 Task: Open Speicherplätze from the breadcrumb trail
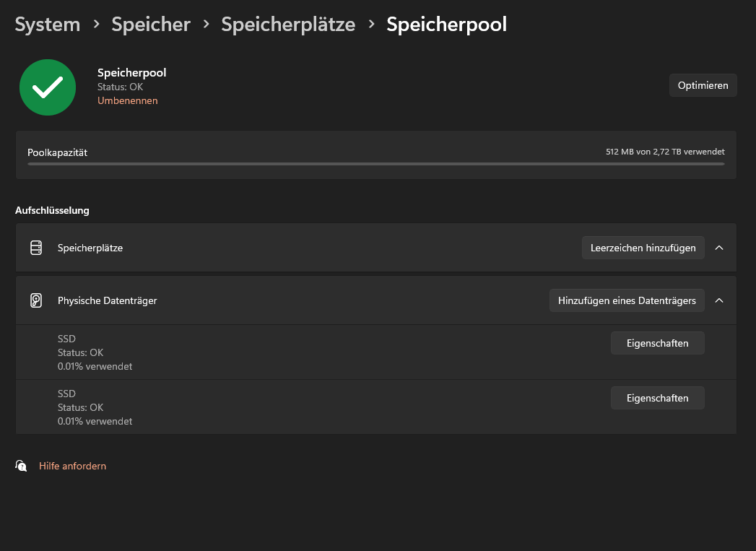coord(287,25)
